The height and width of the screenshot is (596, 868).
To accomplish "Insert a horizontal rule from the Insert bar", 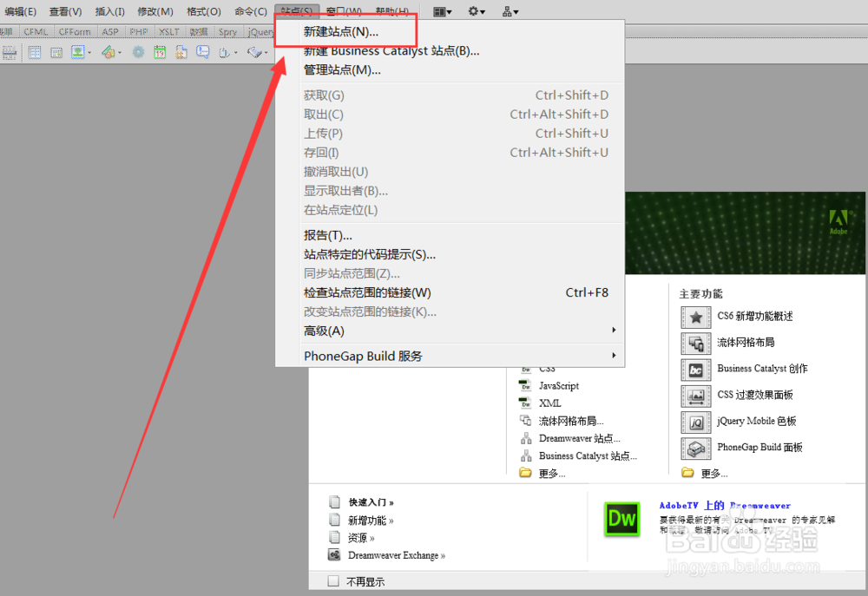I will point(10,53).
